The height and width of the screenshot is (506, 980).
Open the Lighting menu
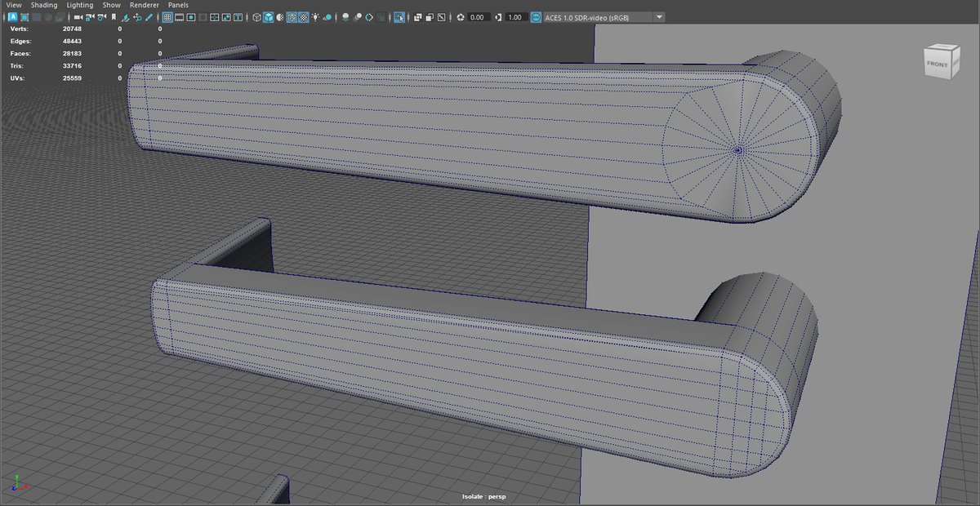(x=80, y=5)
